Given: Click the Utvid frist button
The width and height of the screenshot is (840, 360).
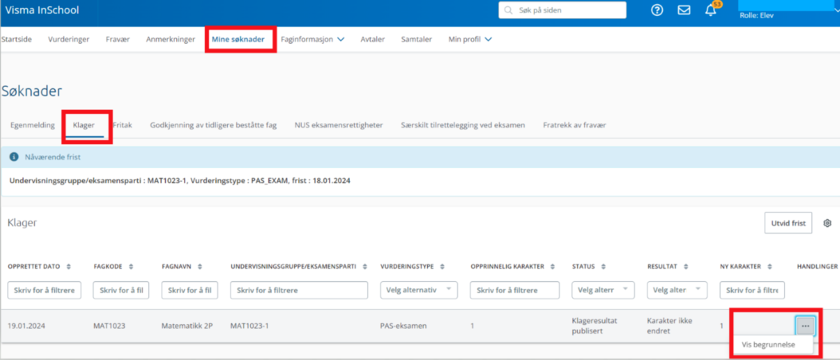Looking at the screenshot, I should tap(788, 223).
